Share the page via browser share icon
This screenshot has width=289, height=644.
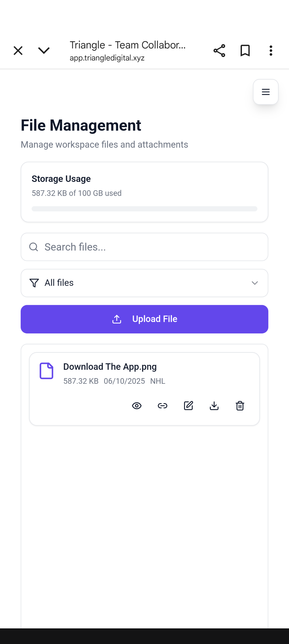[x=219, y=51]
